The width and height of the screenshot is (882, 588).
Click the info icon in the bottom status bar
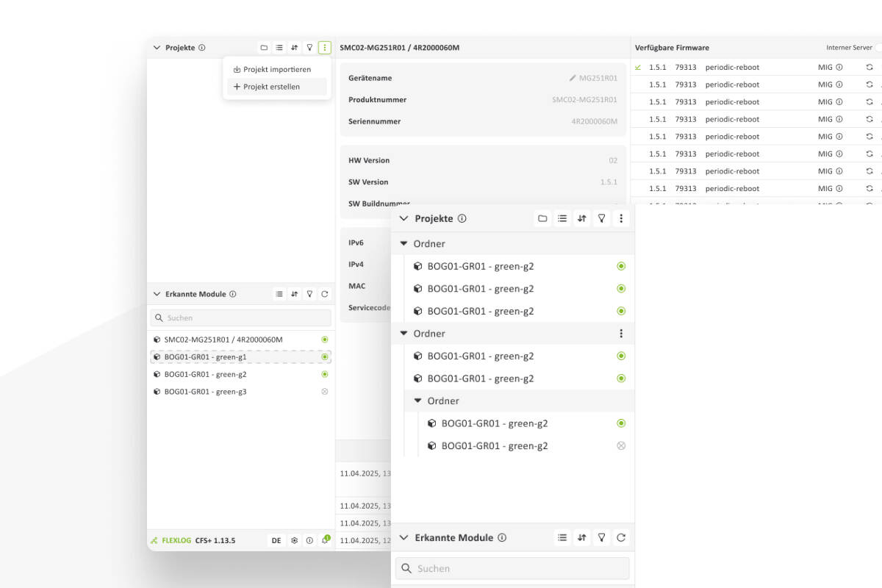(x=309, y=540)
